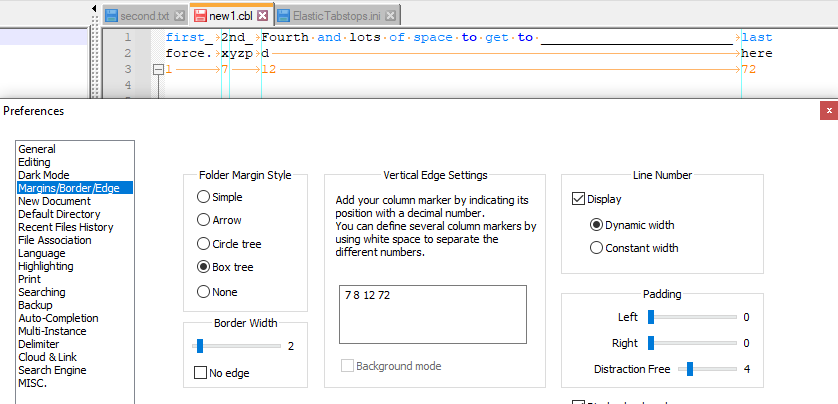Close the Preferences dialog with red X

tap(827, 110)
